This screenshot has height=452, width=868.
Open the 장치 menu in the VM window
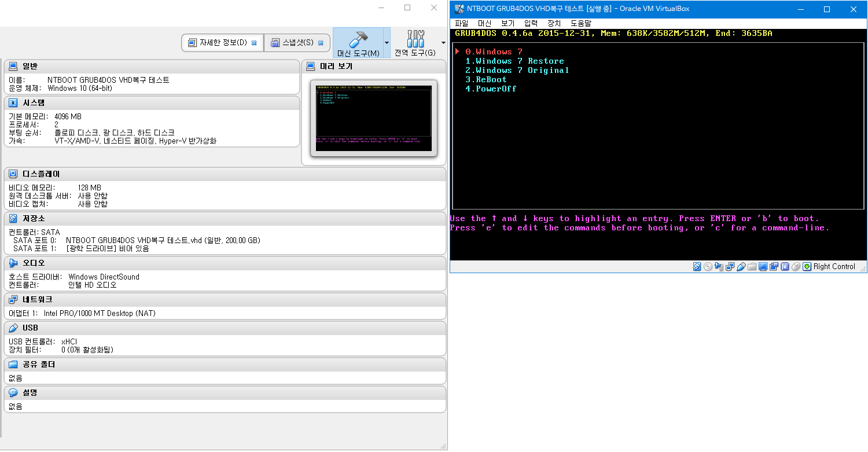(554, 23)
